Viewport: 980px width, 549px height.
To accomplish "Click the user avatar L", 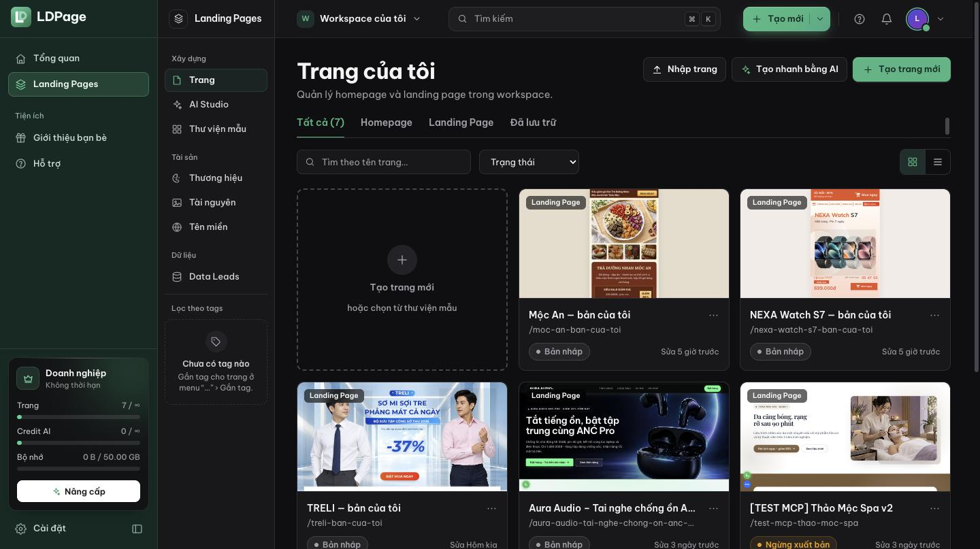I will click(917, 19).
